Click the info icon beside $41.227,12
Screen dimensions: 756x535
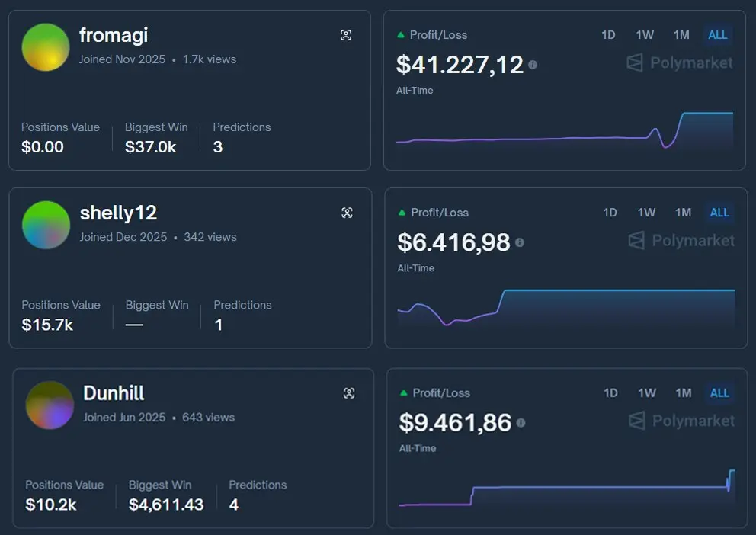click(x=533, y=65)
